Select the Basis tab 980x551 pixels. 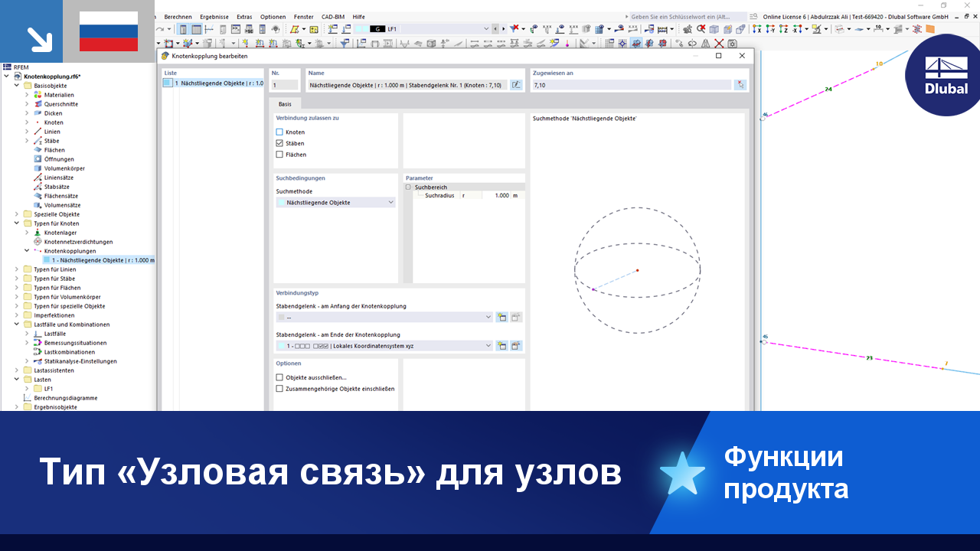(285, 104)
